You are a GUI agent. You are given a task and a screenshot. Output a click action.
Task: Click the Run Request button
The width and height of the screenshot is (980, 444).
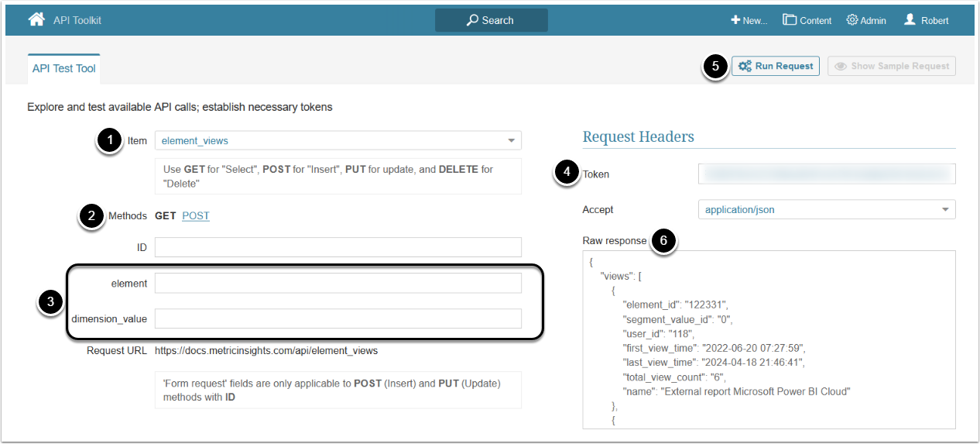click(x=776, y=66)
